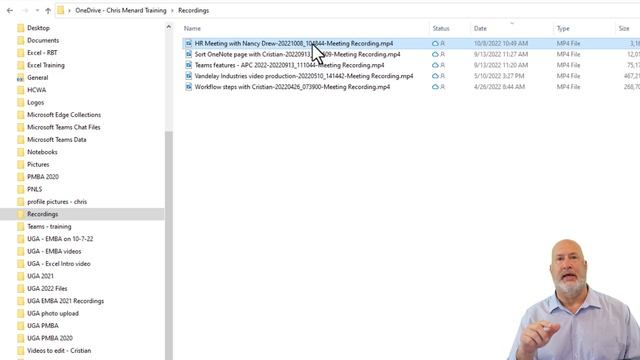Sort by the Size column header

(624, 29)
